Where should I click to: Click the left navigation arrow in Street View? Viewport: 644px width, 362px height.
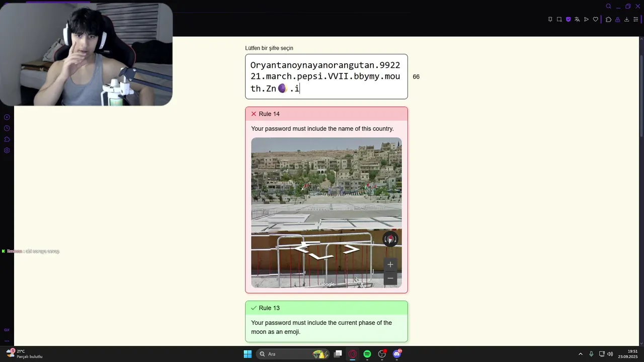click(x=302, y=248)
